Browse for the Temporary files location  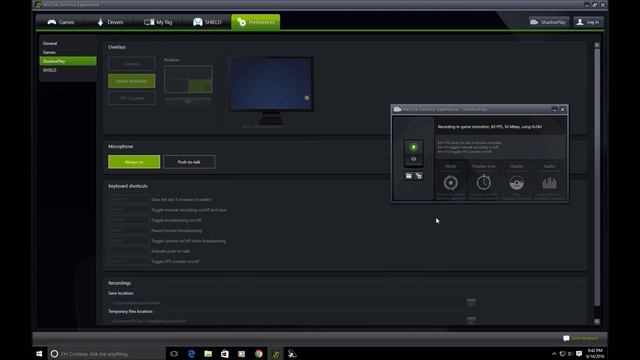tap(471, 320)
